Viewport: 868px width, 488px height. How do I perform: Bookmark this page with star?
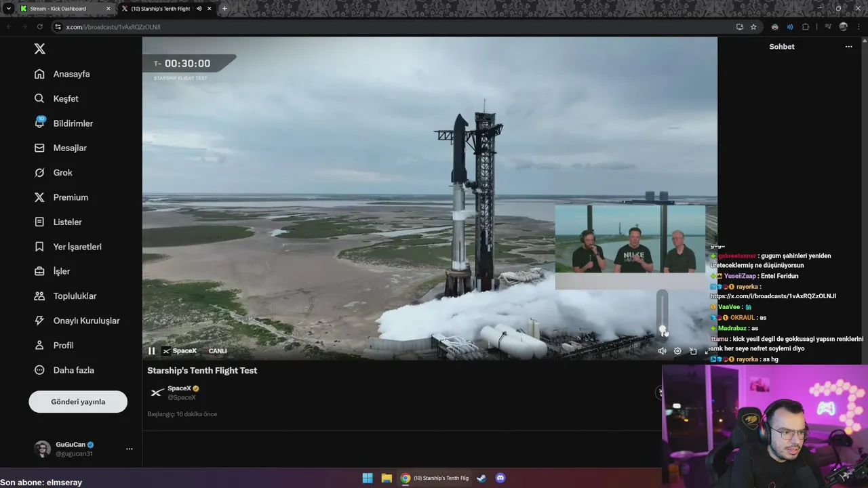753,26
